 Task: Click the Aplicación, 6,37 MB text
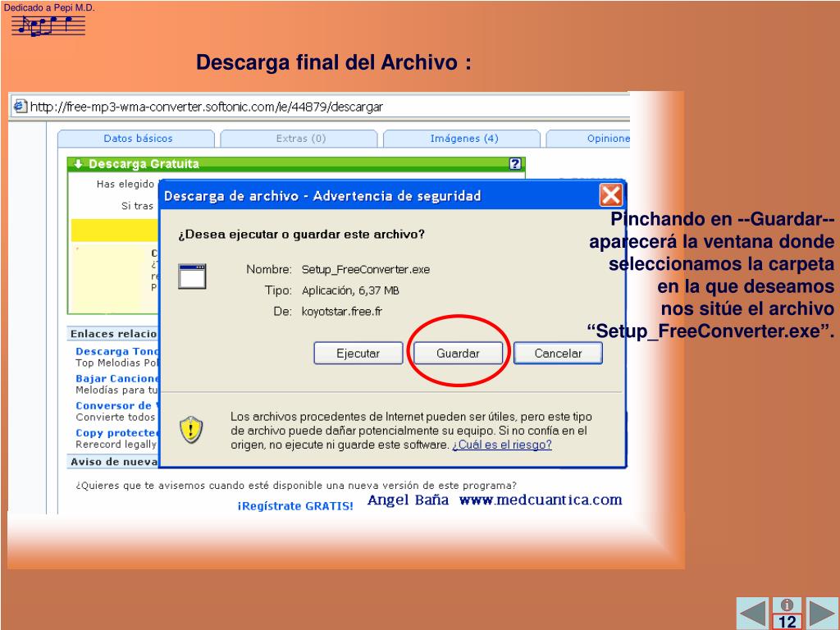(350, 290)
